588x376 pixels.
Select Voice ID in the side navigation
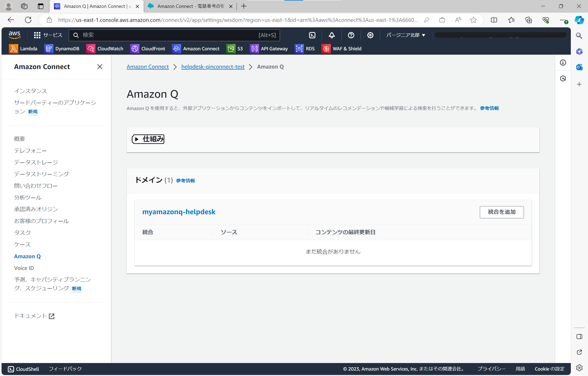[x=24, y=268]
